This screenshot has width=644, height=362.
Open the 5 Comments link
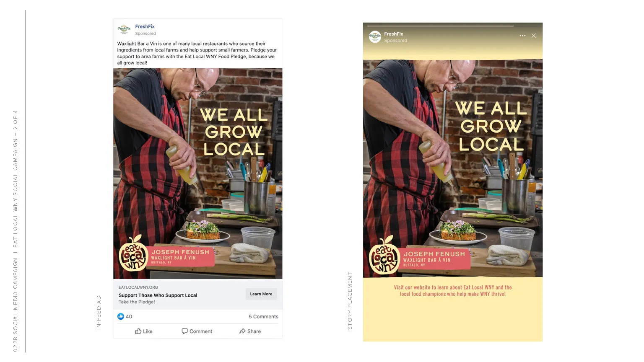point(263,317)
